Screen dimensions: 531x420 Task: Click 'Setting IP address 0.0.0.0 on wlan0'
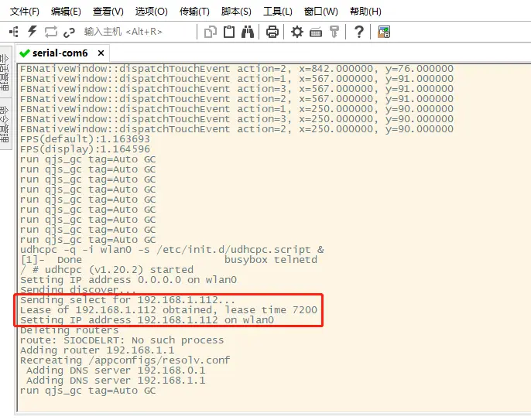coord(128,280)
